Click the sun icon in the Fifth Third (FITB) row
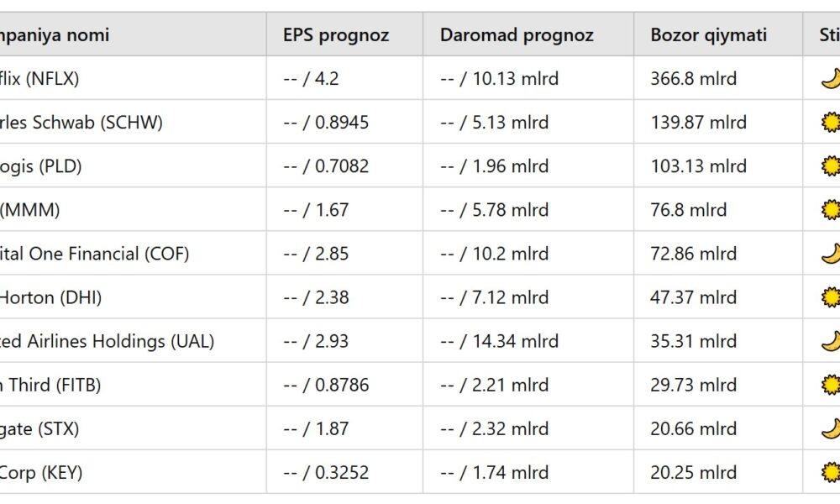 (830, 385)
